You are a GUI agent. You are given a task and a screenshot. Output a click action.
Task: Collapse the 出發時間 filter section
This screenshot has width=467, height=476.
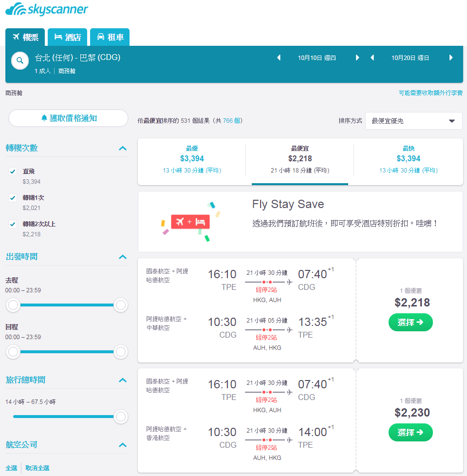123,257
